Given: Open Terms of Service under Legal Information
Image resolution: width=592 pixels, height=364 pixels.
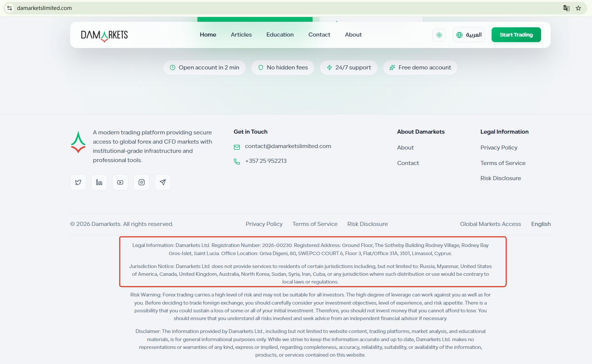Looking at the screenshot, I should tap(503, 163).
